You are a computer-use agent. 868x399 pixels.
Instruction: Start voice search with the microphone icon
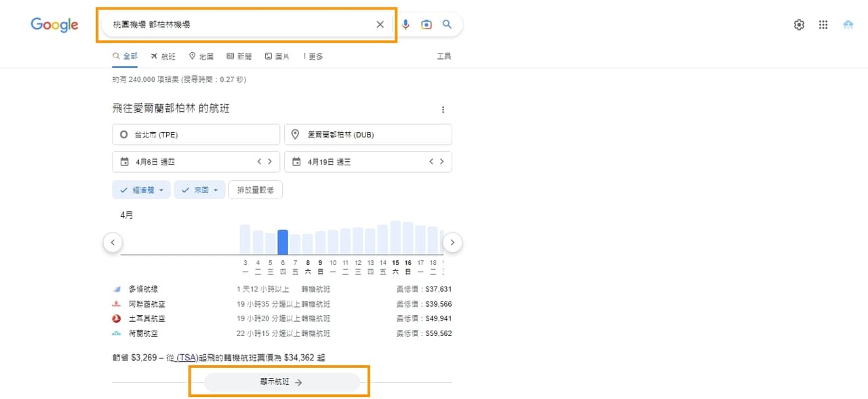(406, 24)
